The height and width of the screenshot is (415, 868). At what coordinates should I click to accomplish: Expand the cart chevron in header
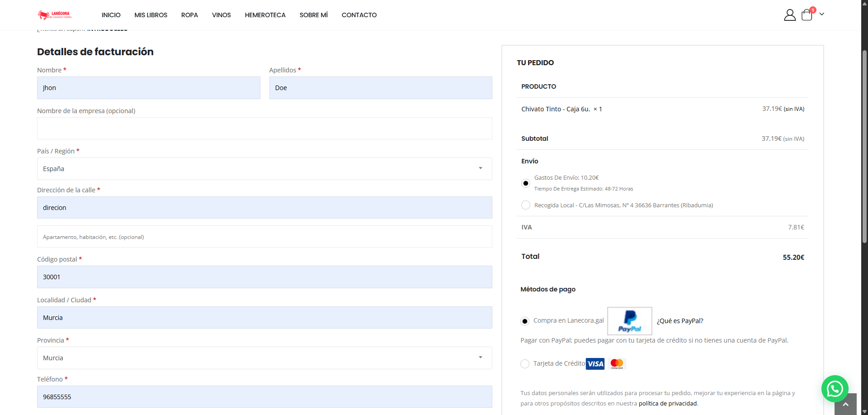[x=822, y=14]
